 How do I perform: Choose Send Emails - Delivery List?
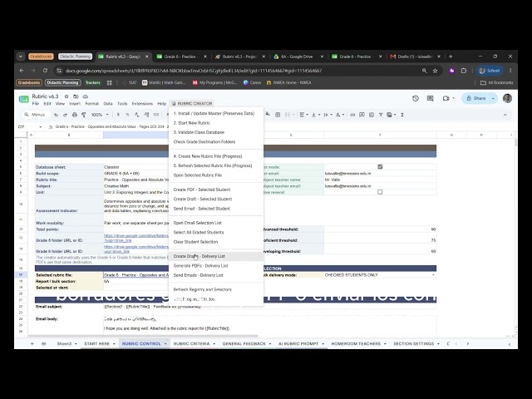point(216,275)
